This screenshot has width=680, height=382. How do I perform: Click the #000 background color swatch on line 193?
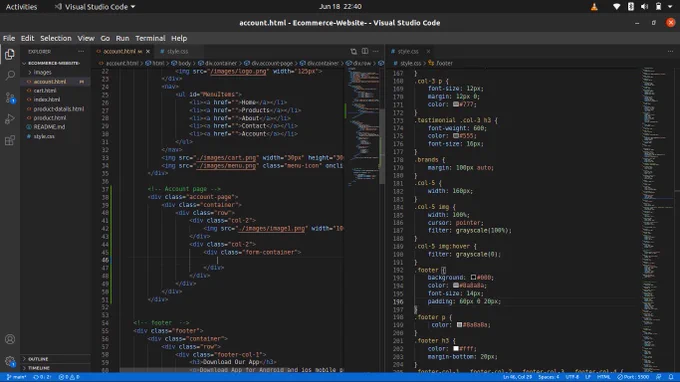473,278
